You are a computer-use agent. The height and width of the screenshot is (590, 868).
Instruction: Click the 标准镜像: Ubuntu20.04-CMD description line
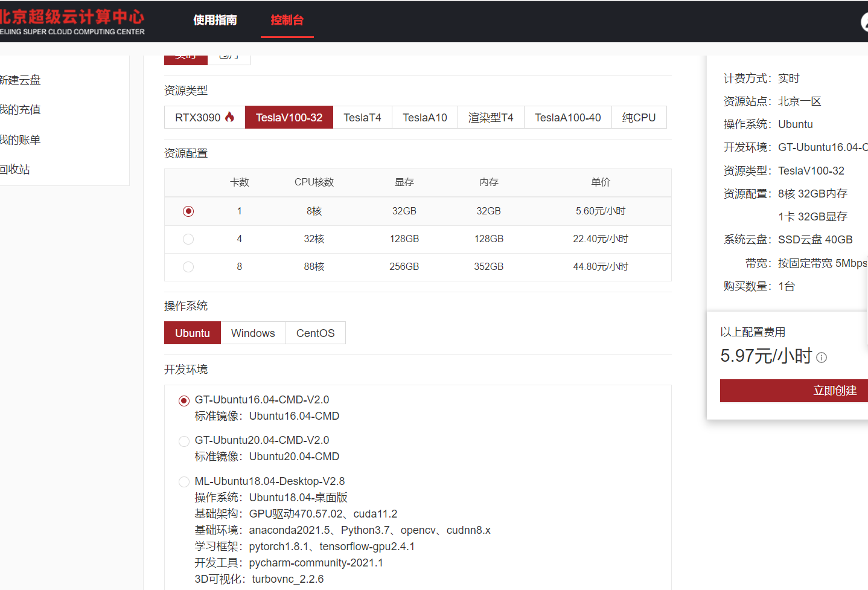(267, 457)
